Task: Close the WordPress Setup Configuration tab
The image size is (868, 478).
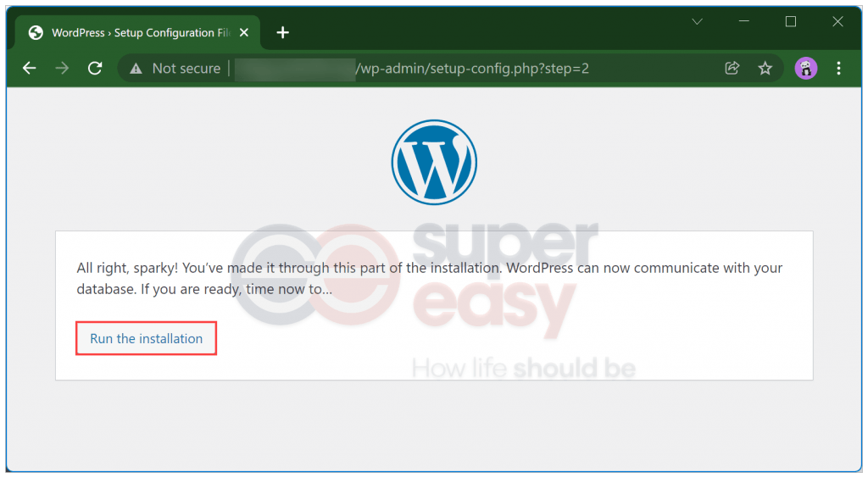Action: pos(243,33)
